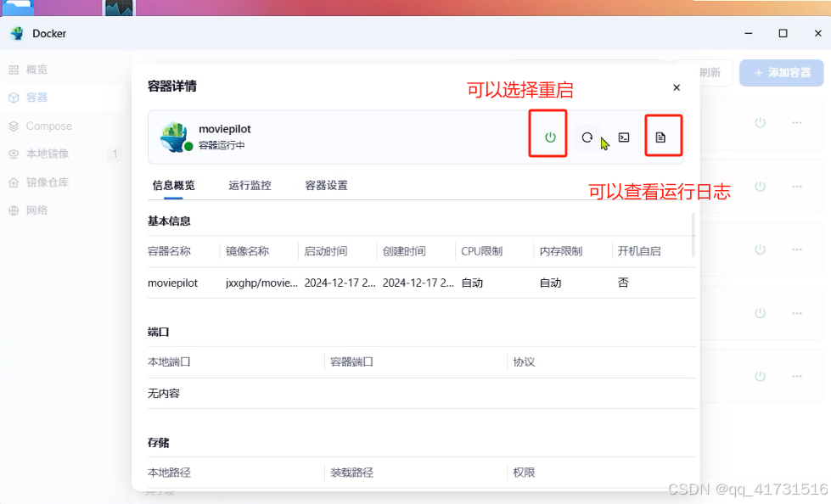Viewport: 831px width, 504px height.
Task: Click the 镜像名称 column header
Action: (248, 251)
